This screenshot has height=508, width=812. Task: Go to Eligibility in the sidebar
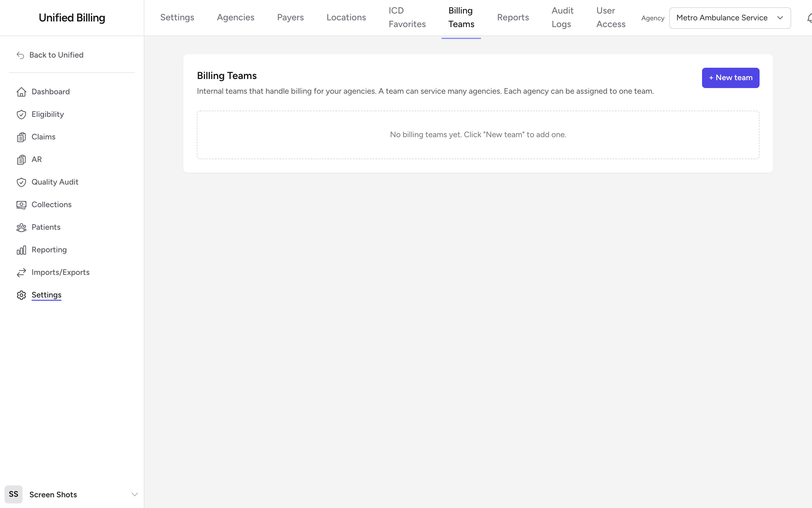pos(48,114)
